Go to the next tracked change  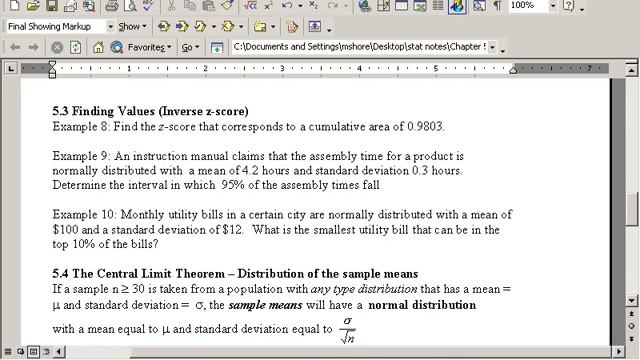(182, 27)
